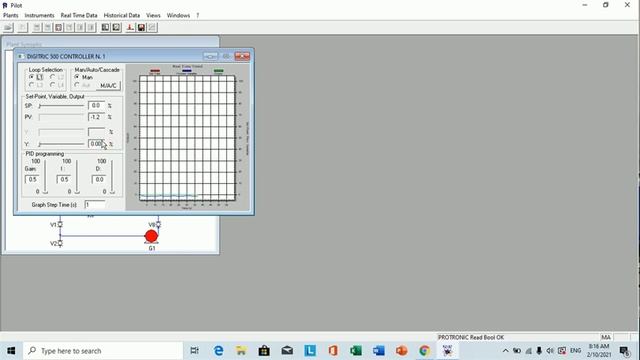Click the D (derivative) vertical slider
This screenshot has width=640, height=360.
(112, 176)
